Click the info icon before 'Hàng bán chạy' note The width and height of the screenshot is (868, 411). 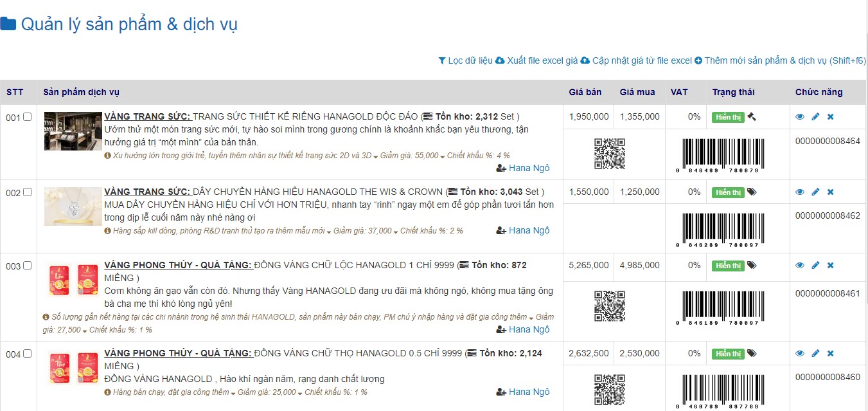pos(107,392)
